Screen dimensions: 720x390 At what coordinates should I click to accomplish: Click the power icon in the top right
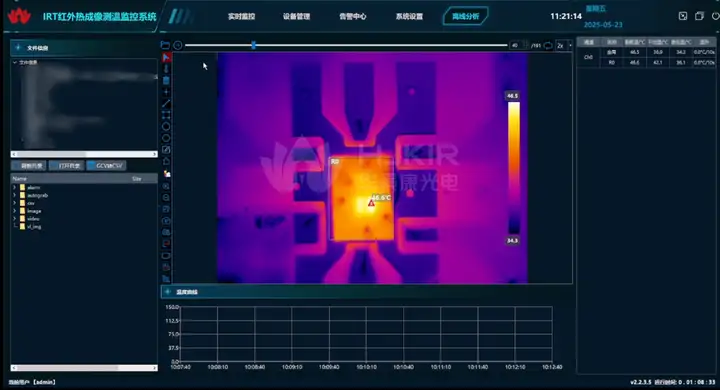pyautogui.click(x=715, y=16)
